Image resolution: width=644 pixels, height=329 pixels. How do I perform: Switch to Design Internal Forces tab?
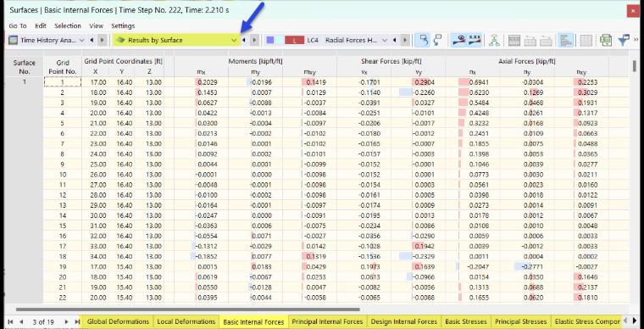403,321
